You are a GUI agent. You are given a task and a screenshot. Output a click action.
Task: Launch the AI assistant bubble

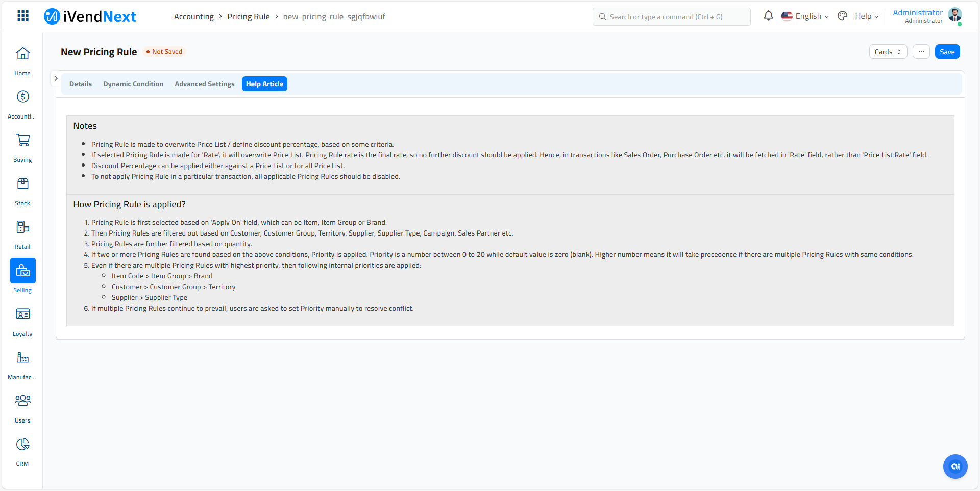pyautogui.click(x=955, y=466)
